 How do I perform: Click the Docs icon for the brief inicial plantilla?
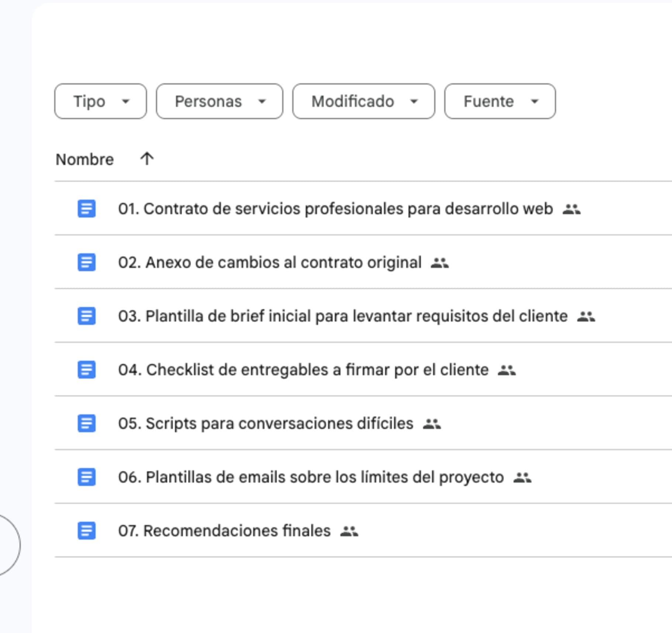pos(86,316)
